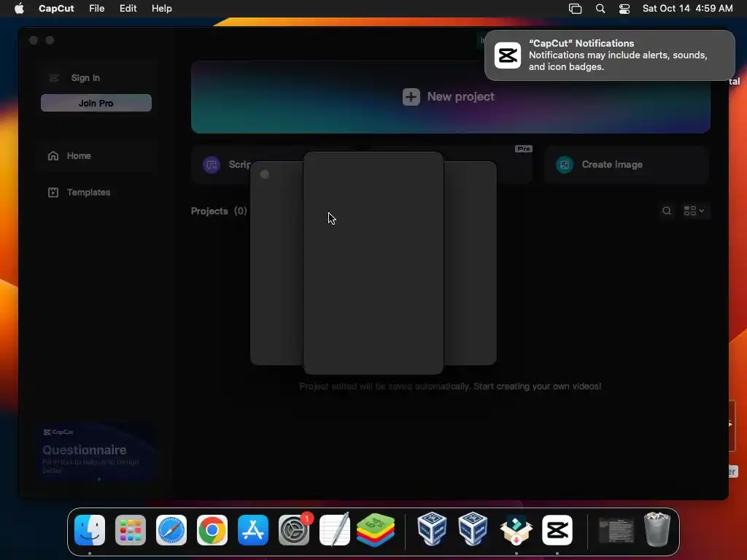
Task: Open the App Store from the Dock
Action: point(253,530)
